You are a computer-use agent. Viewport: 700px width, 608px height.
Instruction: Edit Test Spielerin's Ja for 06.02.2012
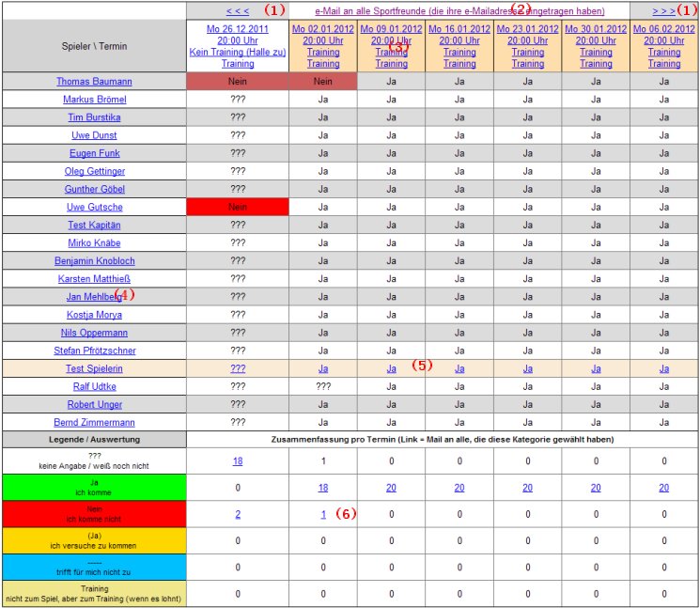(x=664, y=368)
